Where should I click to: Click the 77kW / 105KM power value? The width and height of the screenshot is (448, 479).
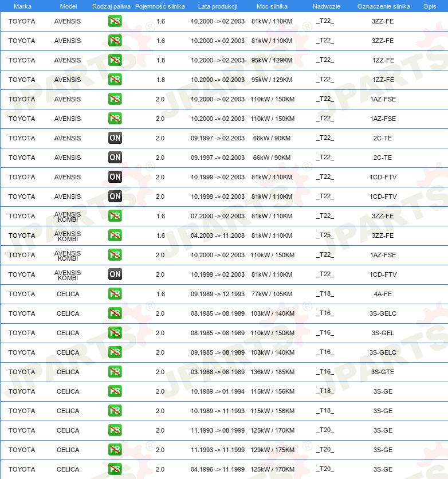click(272, 294)
